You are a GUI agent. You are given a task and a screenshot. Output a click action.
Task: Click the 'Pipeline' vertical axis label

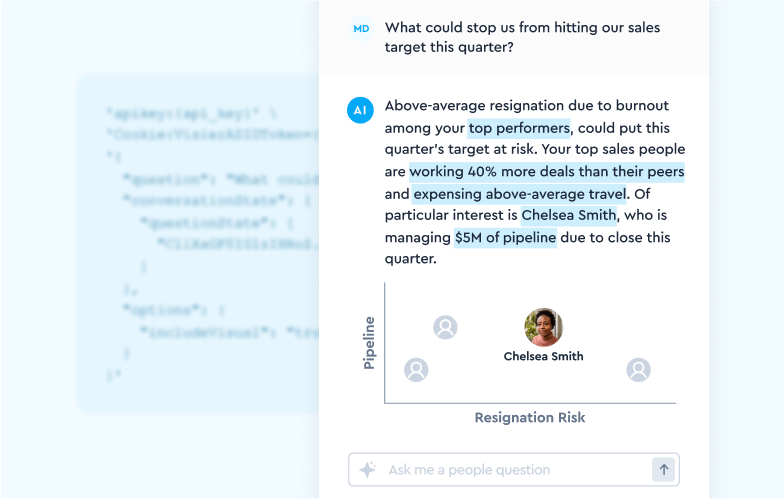click(369, 343)
